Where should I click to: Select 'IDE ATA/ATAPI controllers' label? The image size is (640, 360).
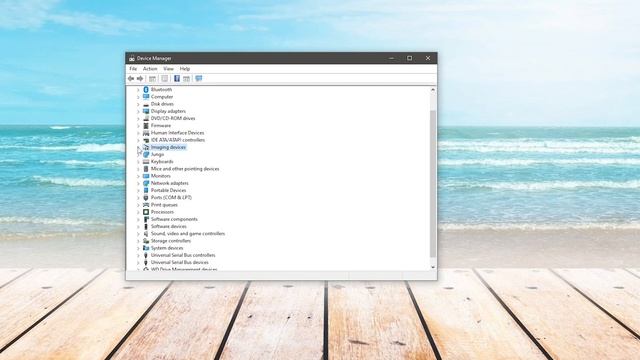[178, 140]
